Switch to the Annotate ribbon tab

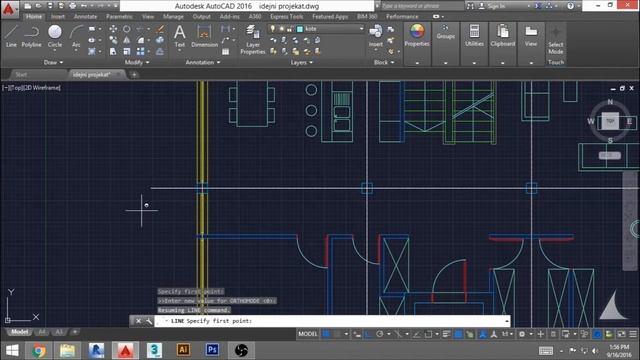coord(85,16)
